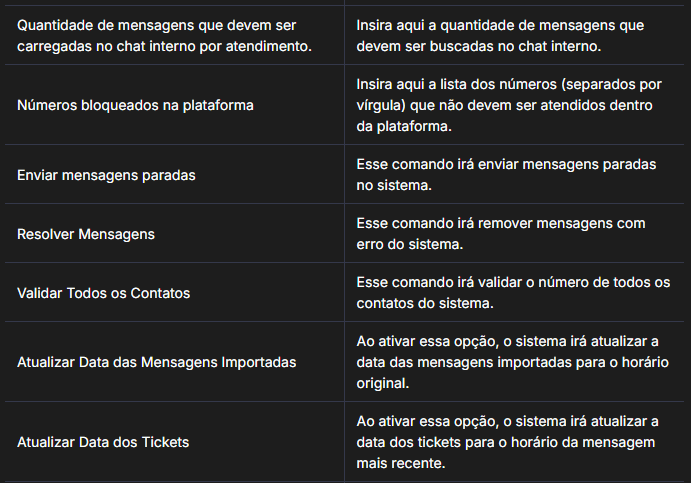The height and width of the screenshot is (483, 691).
Task: Click description about messages fetched in internal chat
Action: click(500, 35)
